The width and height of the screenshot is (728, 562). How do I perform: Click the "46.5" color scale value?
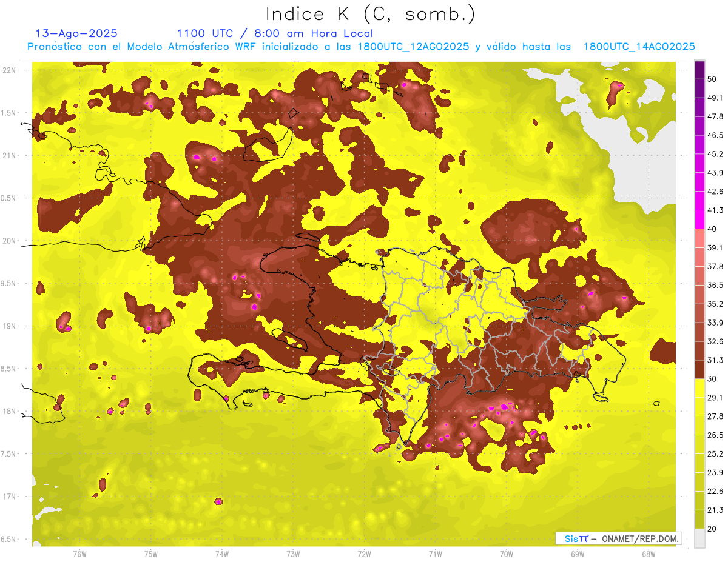(715, 135)
